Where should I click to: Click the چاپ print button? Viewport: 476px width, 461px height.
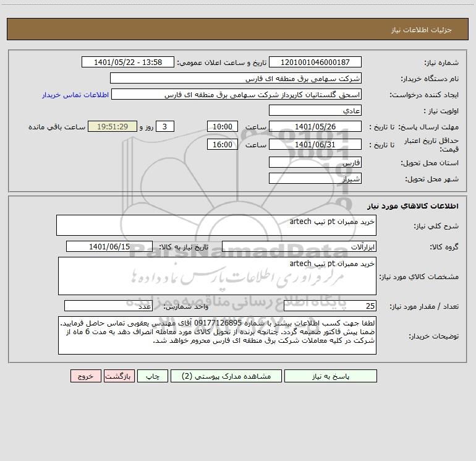[x=153, y=376]
